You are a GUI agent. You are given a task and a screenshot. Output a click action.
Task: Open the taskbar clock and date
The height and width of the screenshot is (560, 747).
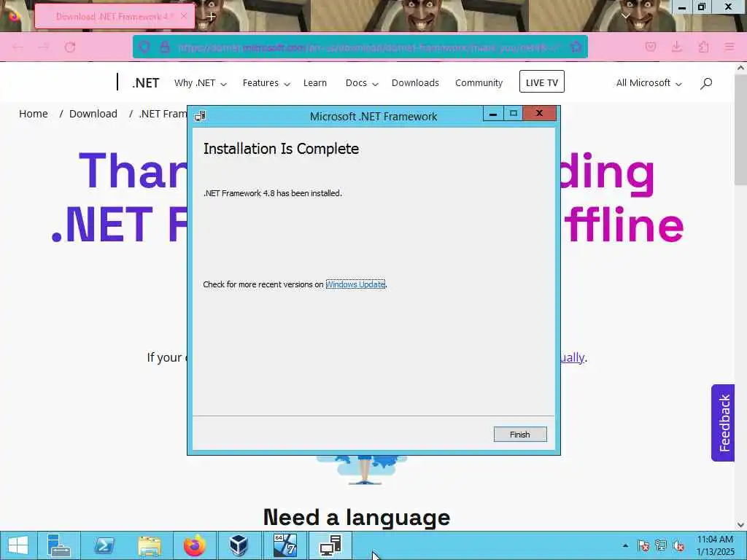tap(715, 545)
